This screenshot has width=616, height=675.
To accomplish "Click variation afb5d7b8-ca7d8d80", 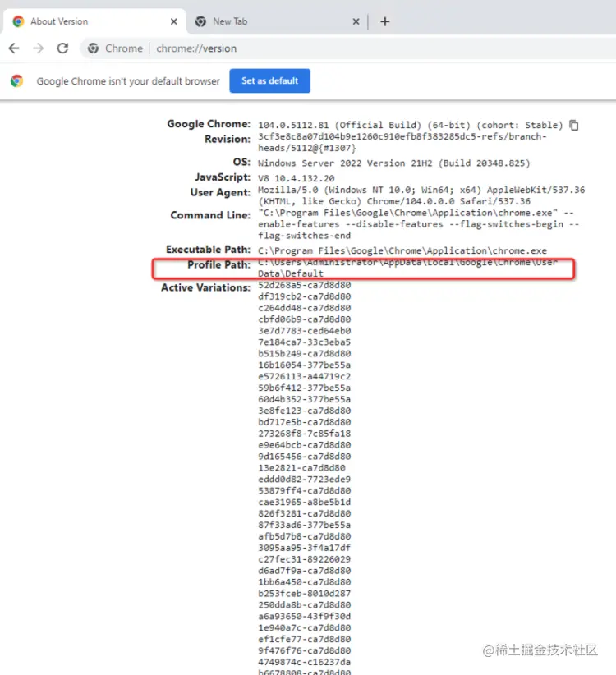I will [x=305, y=536].
